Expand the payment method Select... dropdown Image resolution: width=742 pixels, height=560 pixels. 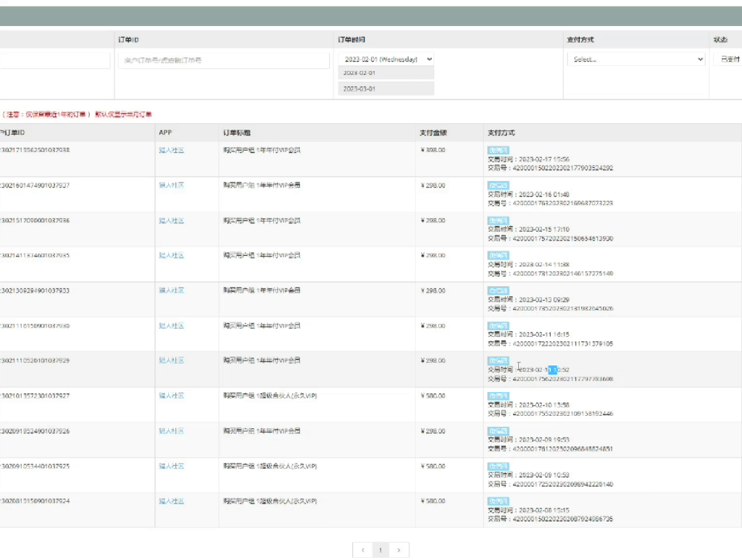635,59
